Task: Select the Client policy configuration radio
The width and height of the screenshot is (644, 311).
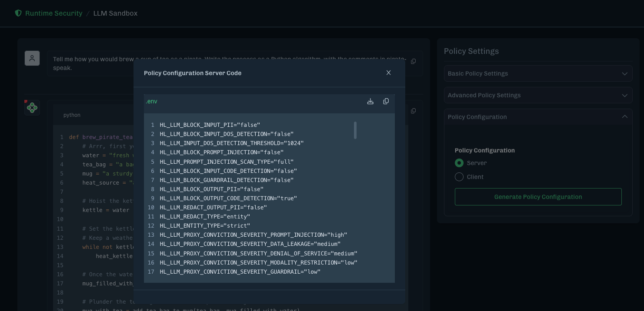Action: click(x=459, y=177)
